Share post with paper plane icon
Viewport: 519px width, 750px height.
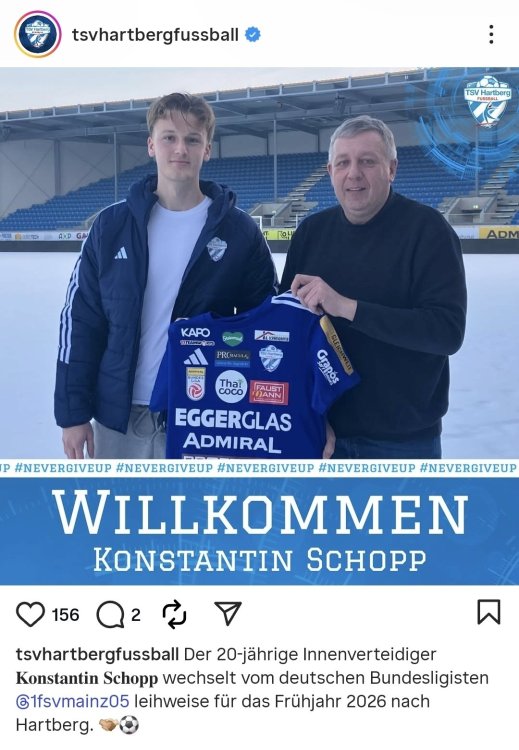click(228, 613)
